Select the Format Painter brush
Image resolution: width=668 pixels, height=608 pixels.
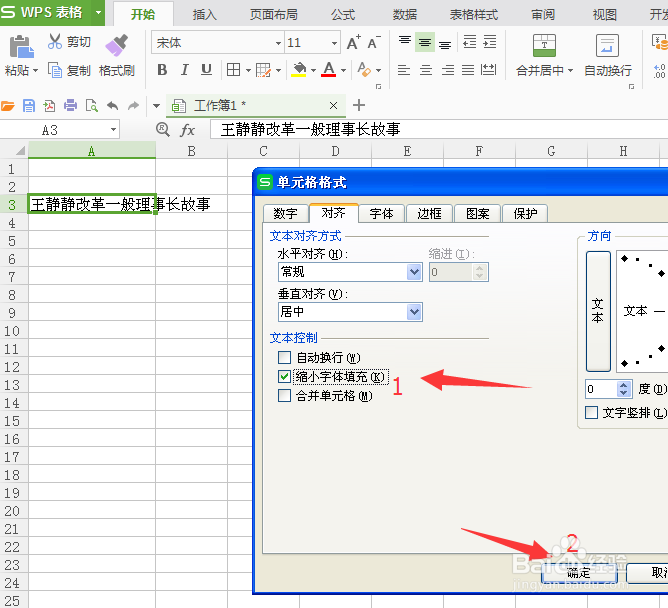(117, 45)
